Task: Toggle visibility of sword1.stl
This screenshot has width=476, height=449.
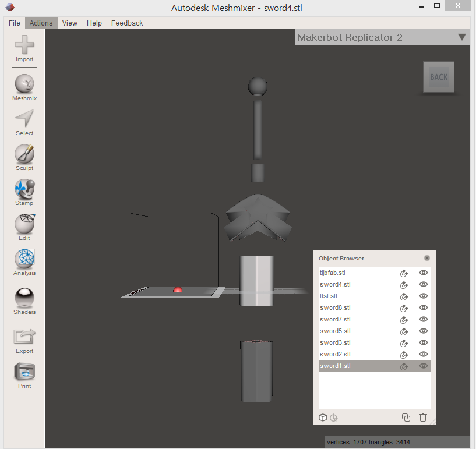Action: pyautogui.click(x=424, y=366)
